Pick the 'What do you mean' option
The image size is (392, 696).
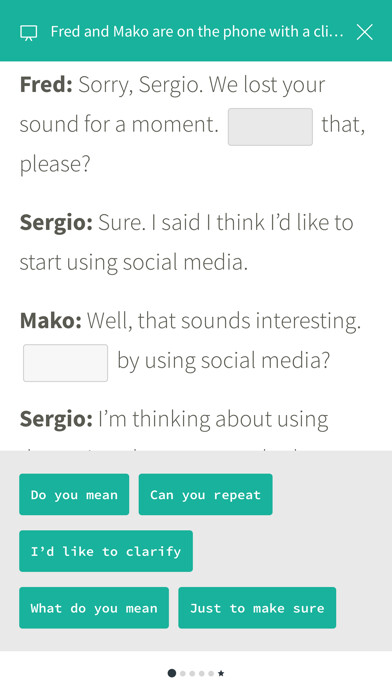pyautogui.click(x=94, y=608)
